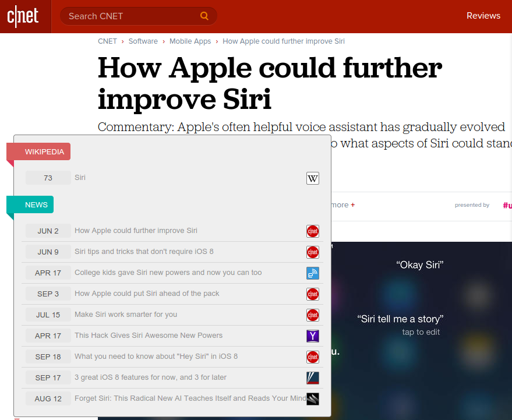Click the Siri screenshot article image
The width and height of the screenshot is (512, 420).
419,326
